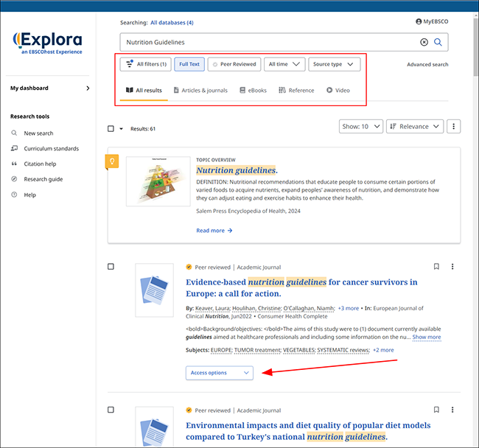Bookmark the Turkey's national guidelines article
The height and width of the screenshot is (448, 479).
tap(436, 410)
